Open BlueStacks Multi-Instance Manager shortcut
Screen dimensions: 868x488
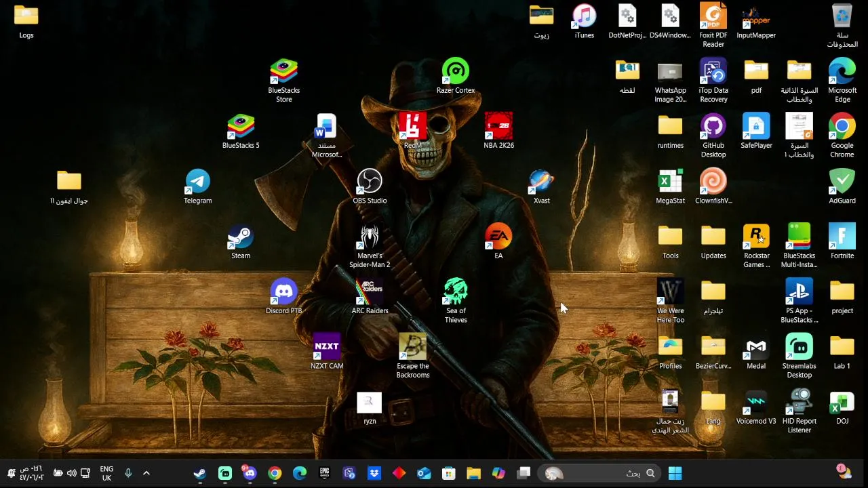click(x=800, y=246)
